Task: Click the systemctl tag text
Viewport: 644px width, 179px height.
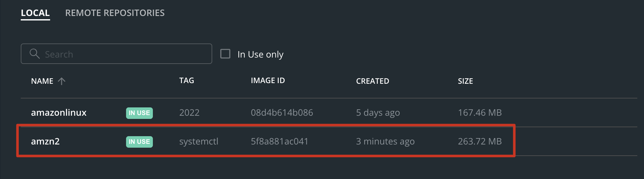Action: pyautogui.click(x=199, y=141)
